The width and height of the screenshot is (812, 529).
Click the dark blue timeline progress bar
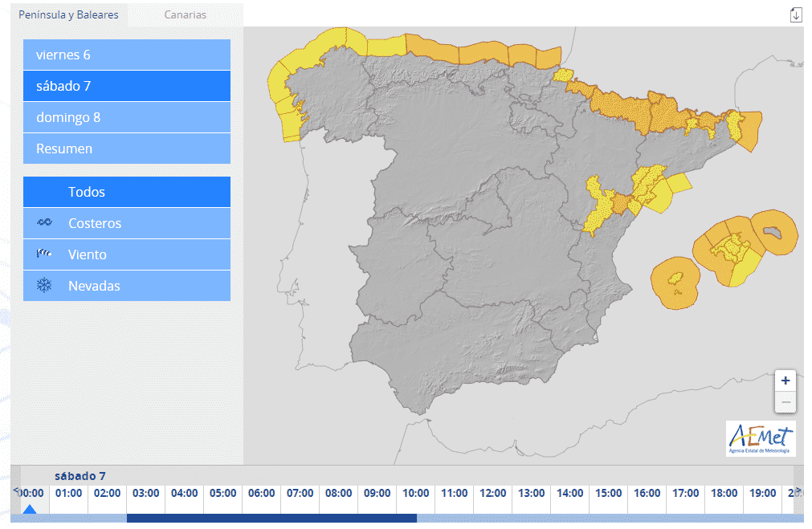point(271,519)
